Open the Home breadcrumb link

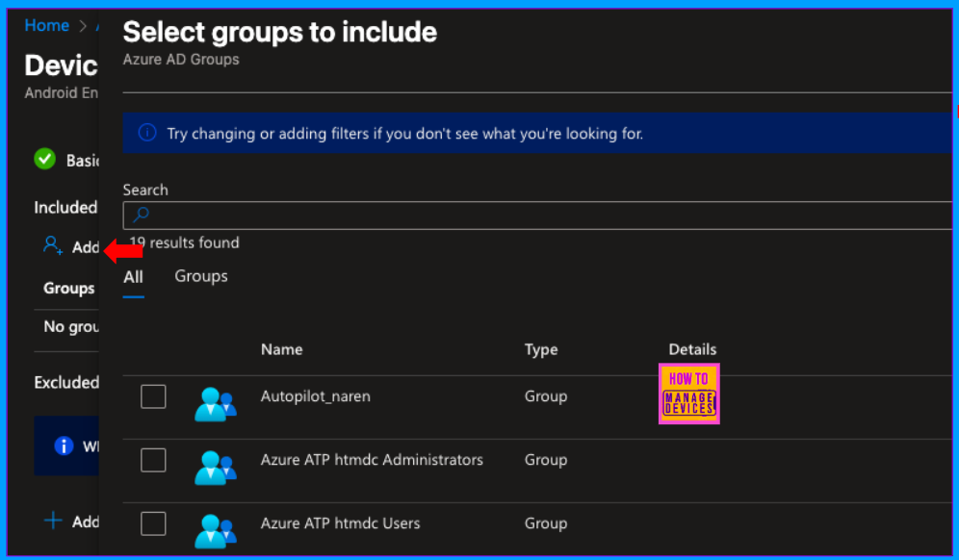coord(46,26)
